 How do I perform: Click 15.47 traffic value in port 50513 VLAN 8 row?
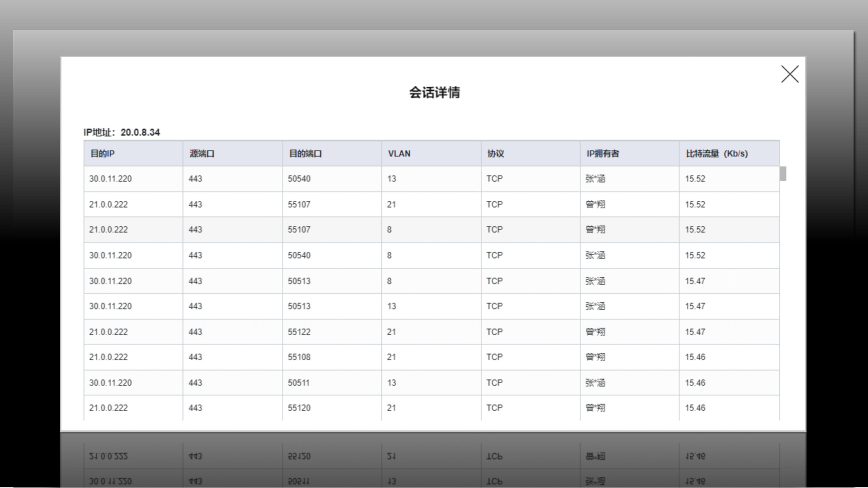[x=695, y=281]
